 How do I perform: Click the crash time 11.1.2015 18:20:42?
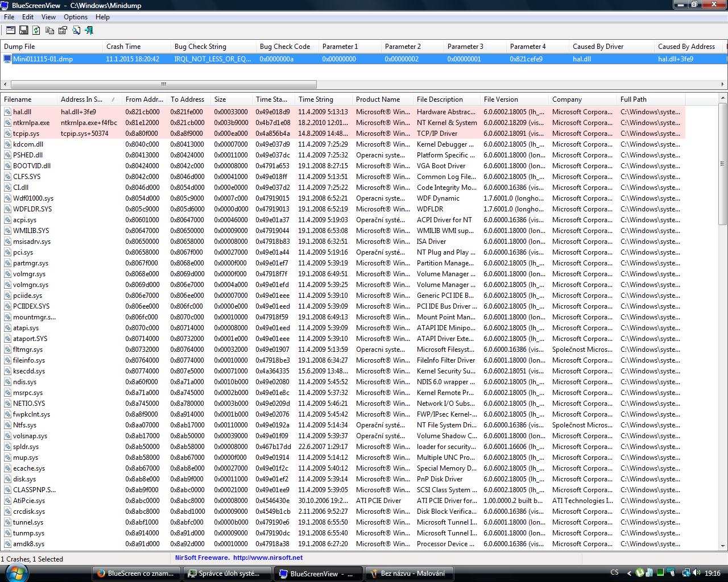click(133, 59)
